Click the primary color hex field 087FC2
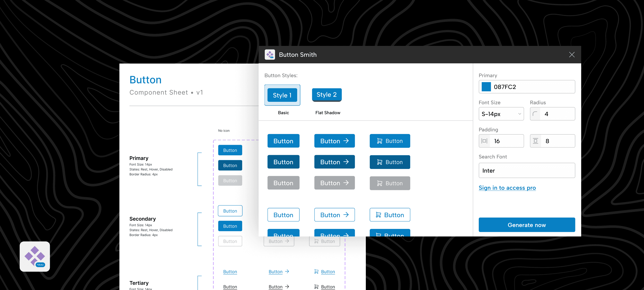The image size is (644, 290). pos(527,87)
